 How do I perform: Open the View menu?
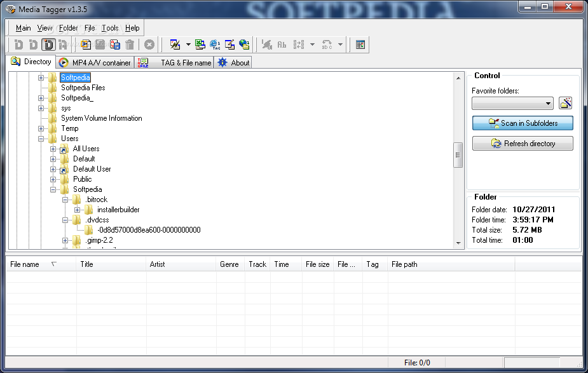(44, 28)
